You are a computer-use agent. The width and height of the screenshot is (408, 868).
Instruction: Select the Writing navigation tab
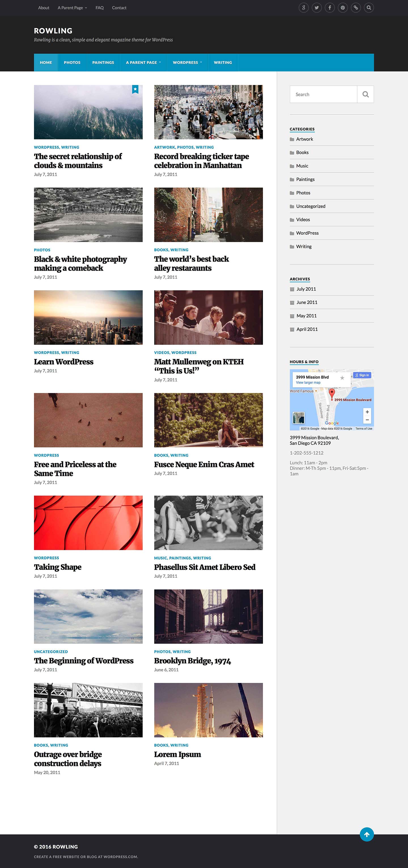(x=223, y=62)
